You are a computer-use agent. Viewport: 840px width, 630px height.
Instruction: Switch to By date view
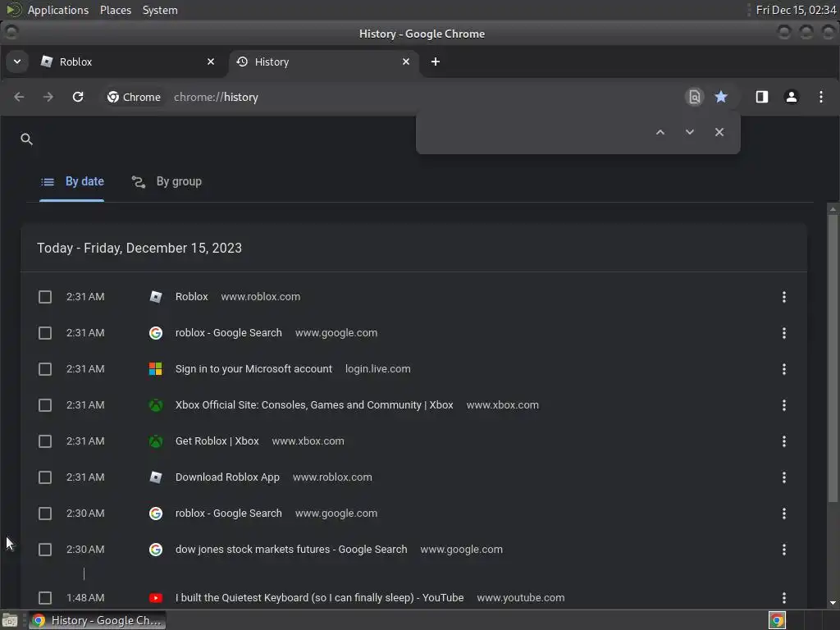click(72, 181)
